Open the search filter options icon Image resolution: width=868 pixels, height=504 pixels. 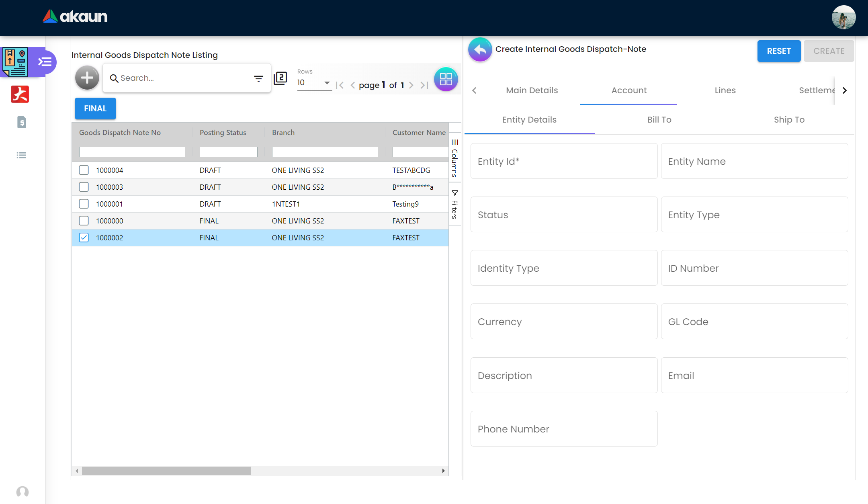pos(258,78)
